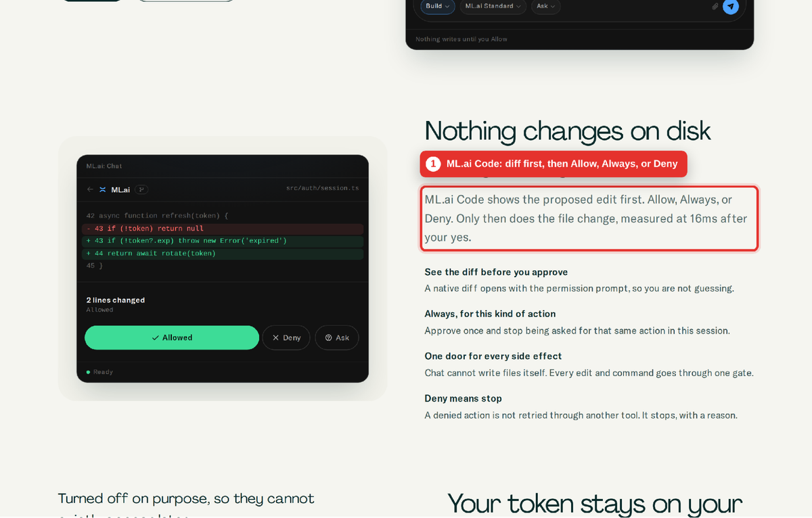Click the "See the diff before you approve" heading
Viewport: 812px width, 518px height.
coord(496,272)
